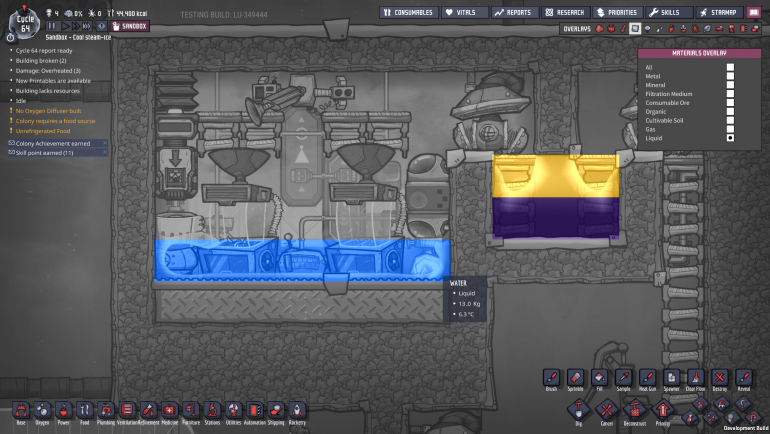Check the Gas materials filter

coord(730,129)
